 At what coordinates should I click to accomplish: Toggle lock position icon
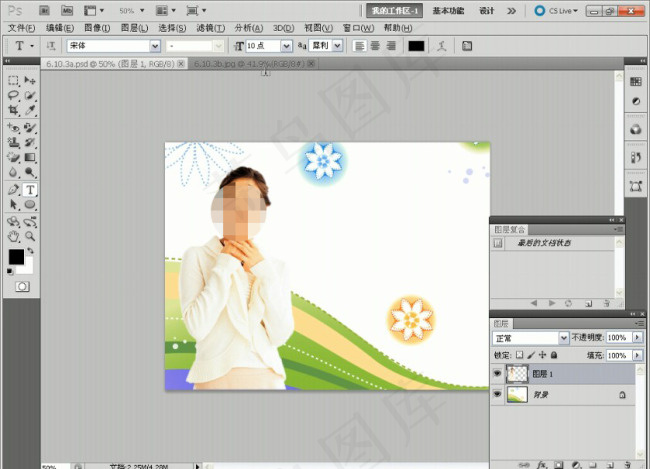pyautogui.click(x=542, y=355)
